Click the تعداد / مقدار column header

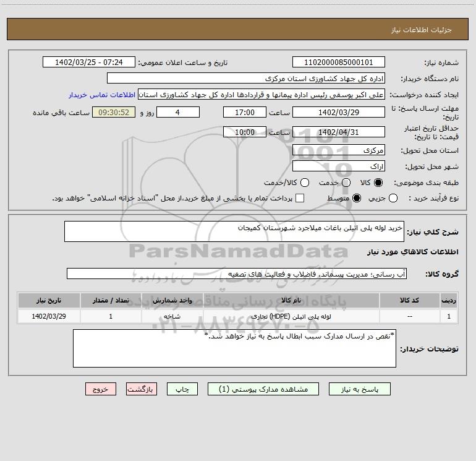click(x=111, y=300)
